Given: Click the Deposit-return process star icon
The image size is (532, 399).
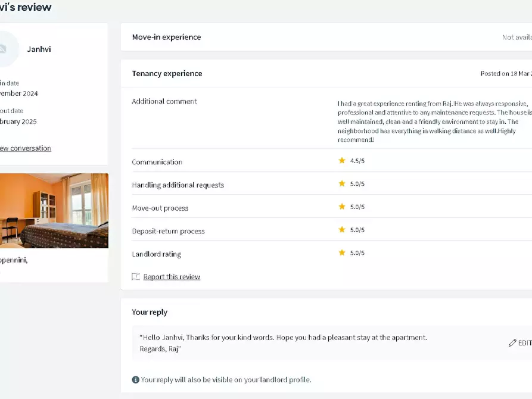Looking at the screenshot, I should pyautogui.click(x=342, y=230).
